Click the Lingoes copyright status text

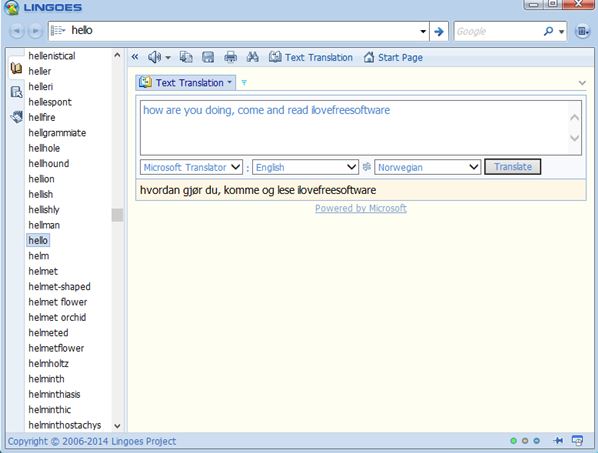point(92,441)
